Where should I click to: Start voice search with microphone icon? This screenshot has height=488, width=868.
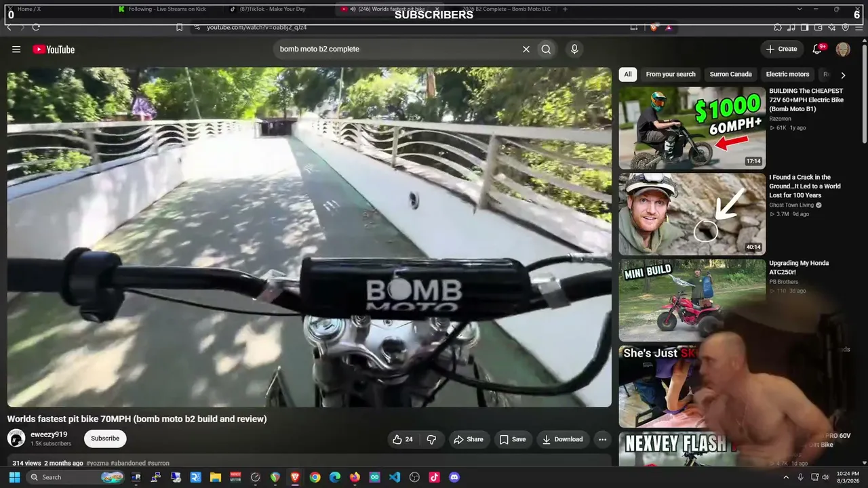tap(574, 49)
